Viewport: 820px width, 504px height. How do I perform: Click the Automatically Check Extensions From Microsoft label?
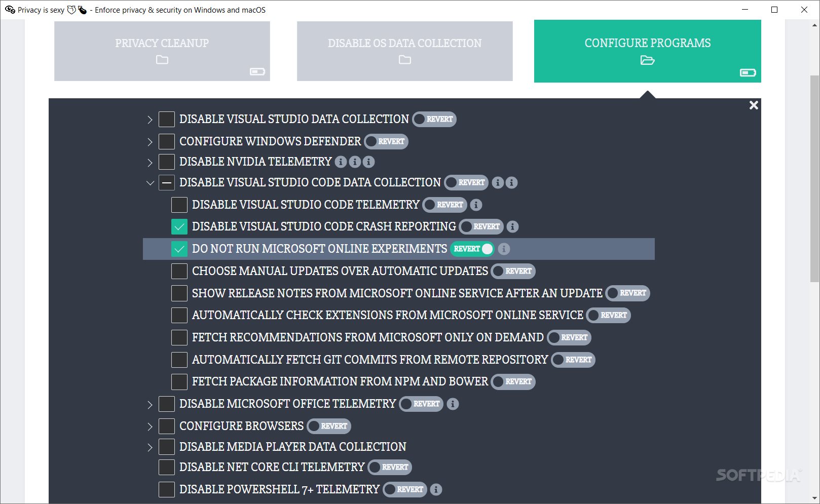[388, 316]
